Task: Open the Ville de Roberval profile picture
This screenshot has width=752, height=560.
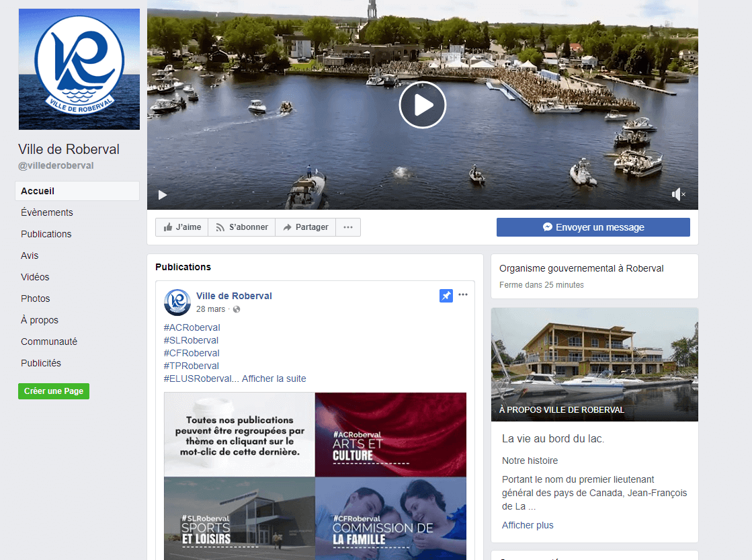Action: pos(79,69)
